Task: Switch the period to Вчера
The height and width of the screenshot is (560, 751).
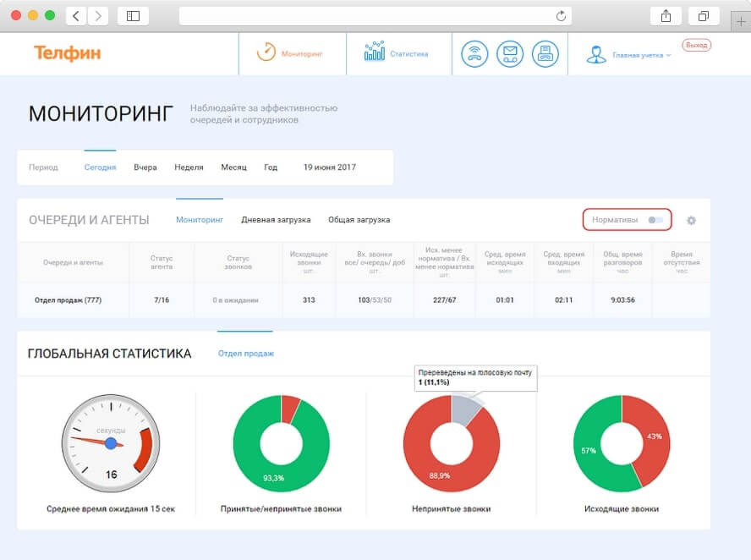Action: pyautogui.click(x=145, y=167)
